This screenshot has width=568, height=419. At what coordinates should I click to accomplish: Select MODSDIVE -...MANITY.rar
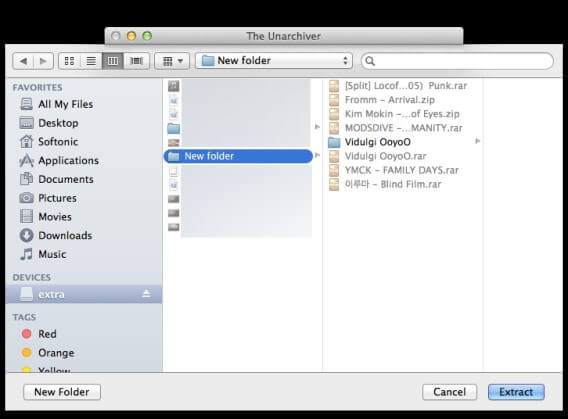click(x=404, y=128)
